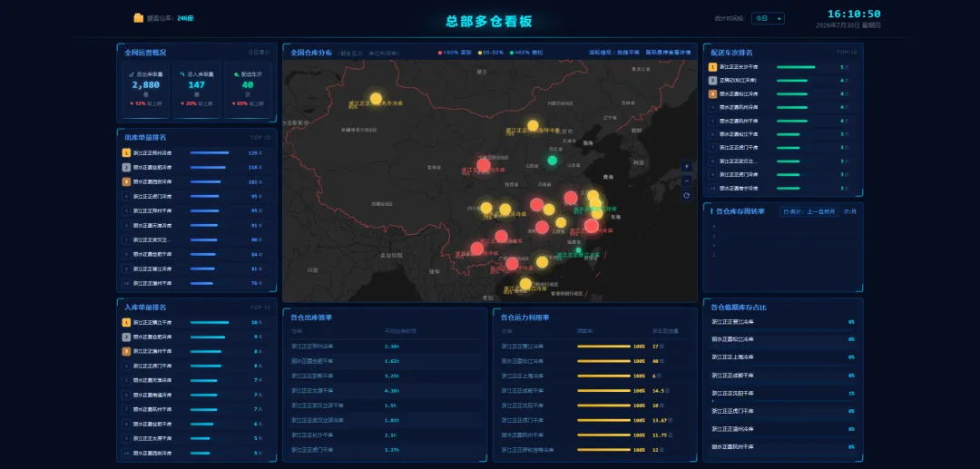Click the red legend dot for >80%
Screen dimensions: 980x469
click(440, 54)
